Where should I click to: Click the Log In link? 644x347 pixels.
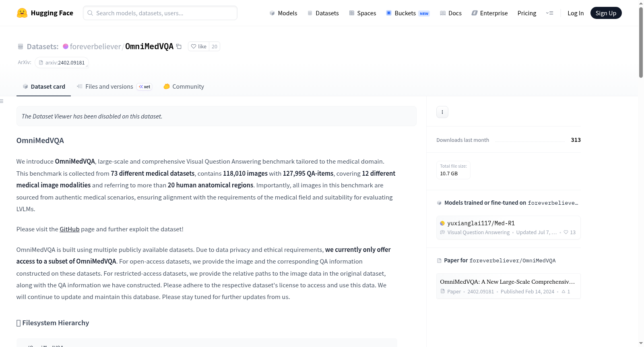pyautogui.click(x=576, y=13)
